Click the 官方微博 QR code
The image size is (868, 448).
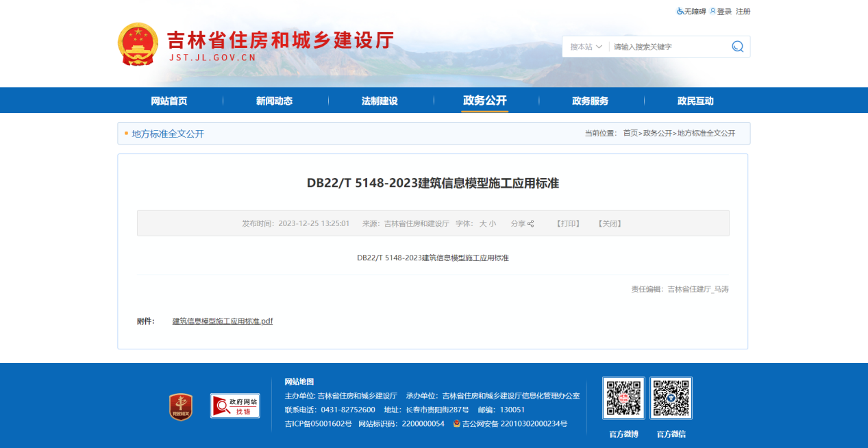pyautogui.click(x=623, y=398)
